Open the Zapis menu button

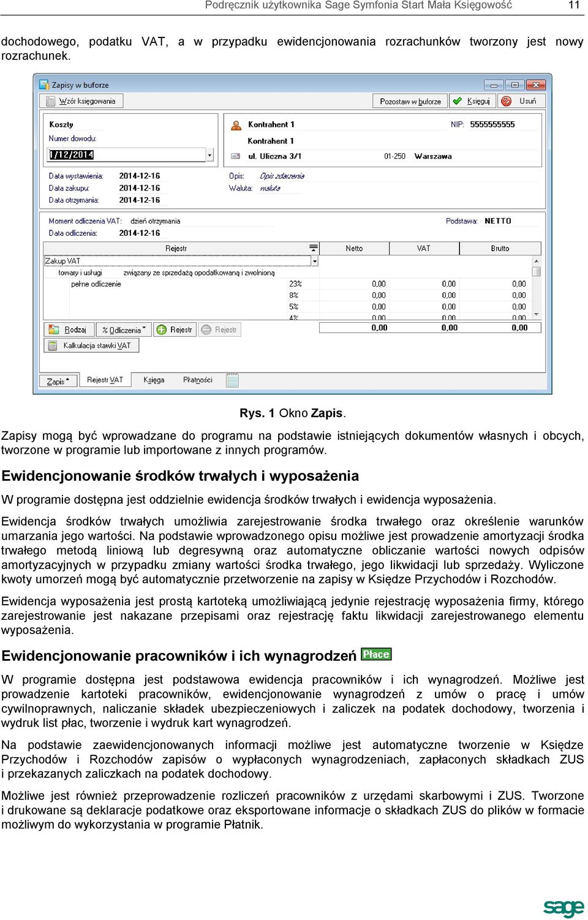point(58,381)
